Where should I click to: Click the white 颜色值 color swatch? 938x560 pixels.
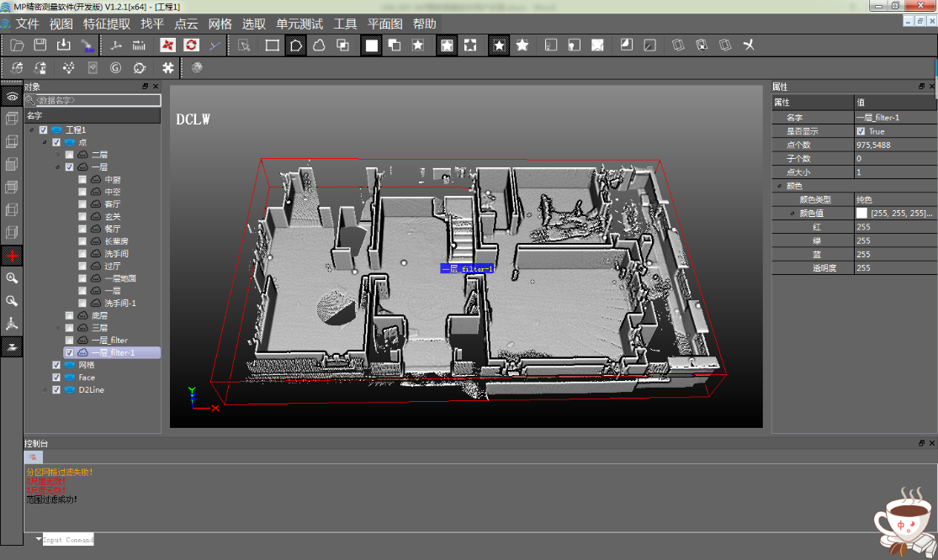(x=861, y=214)
